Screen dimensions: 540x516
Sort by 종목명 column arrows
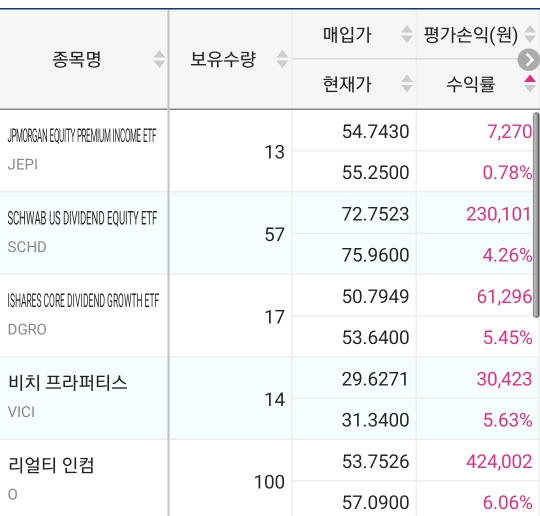click(x=159, y=59)
